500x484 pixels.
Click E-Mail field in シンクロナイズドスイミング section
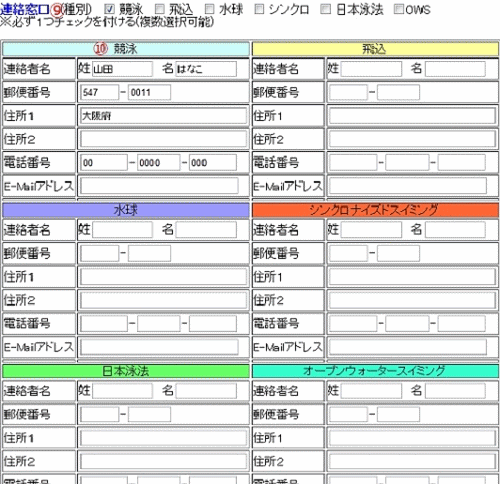click(408, 347)
